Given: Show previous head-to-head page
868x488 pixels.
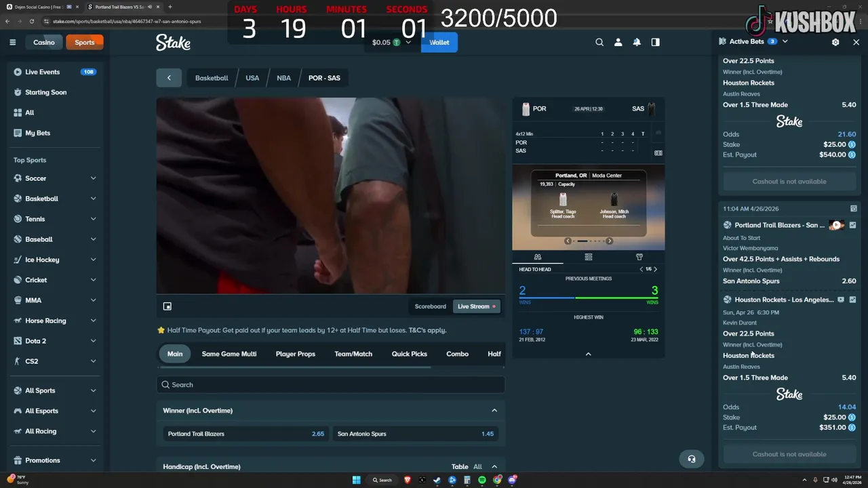Looking at the screenshot, I should point(642,269).
